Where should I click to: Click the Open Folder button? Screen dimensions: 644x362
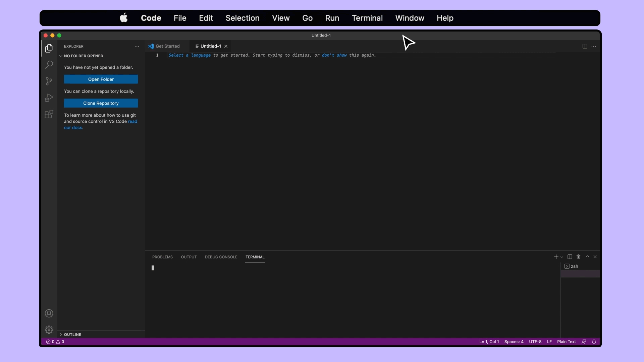(101, 79)
